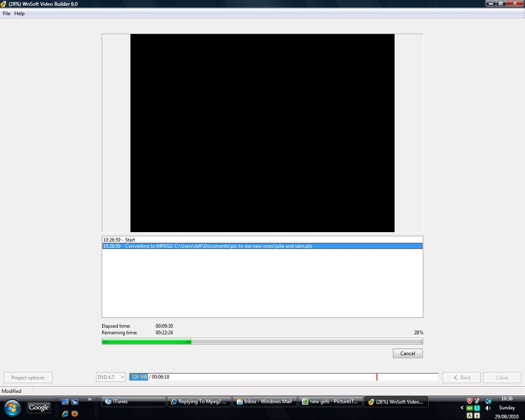Open the volume speaker tray icon

coord(488,408)
